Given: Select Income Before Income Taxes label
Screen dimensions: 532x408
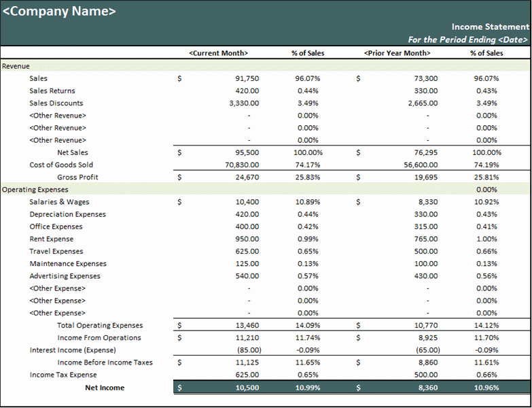Looking at the screenshot, I should click(105, 362).
